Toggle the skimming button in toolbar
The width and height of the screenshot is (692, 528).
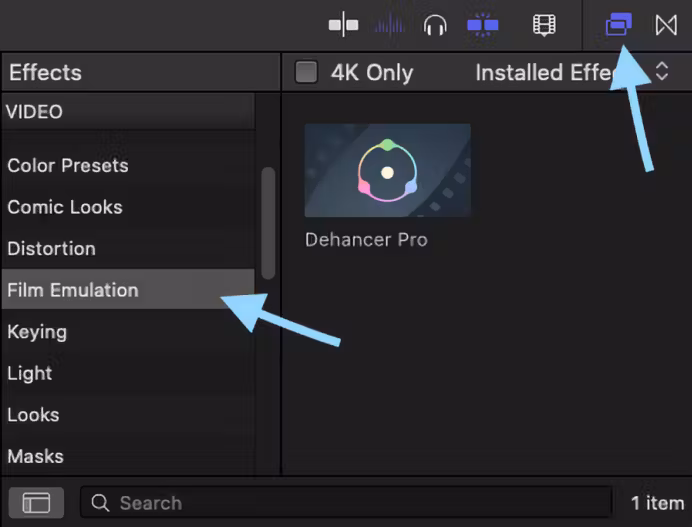[x=343, y=25]
